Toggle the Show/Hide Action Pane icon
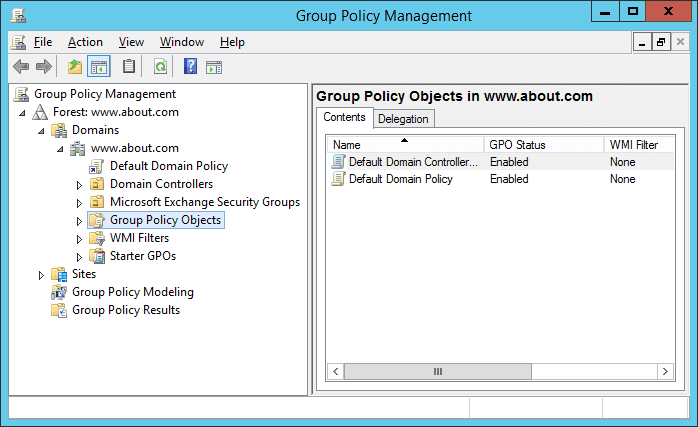 click(214, 68)
